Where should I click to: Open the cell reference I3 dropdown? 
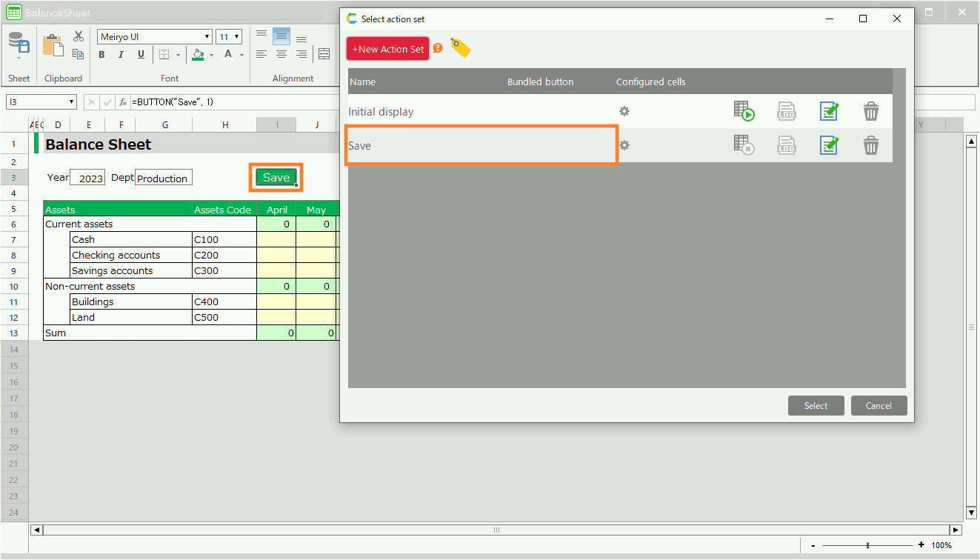click(x=72, y=102)
